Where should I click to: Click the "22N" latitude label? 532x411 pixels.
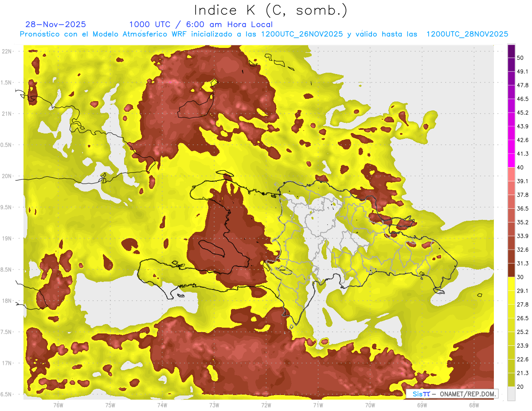pos(7,51)
